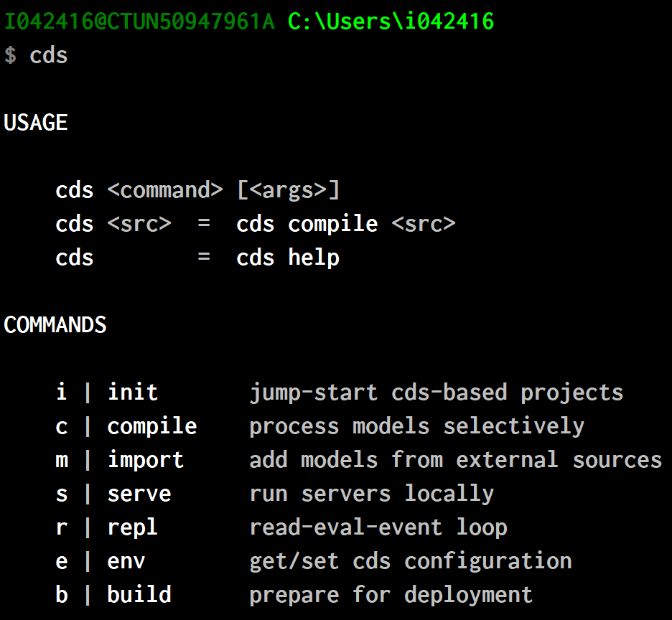Click description 'jump-start cds-based projects'
672x620 pixels.
pos(437,393)
